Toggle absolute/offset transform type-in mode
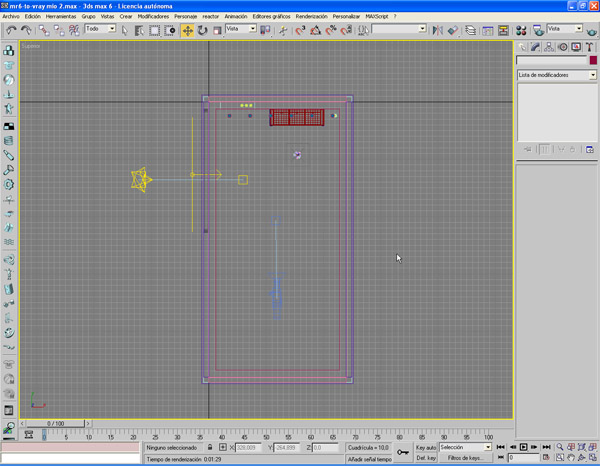Viewport: 600px width, 466px height. coord(222,447)
